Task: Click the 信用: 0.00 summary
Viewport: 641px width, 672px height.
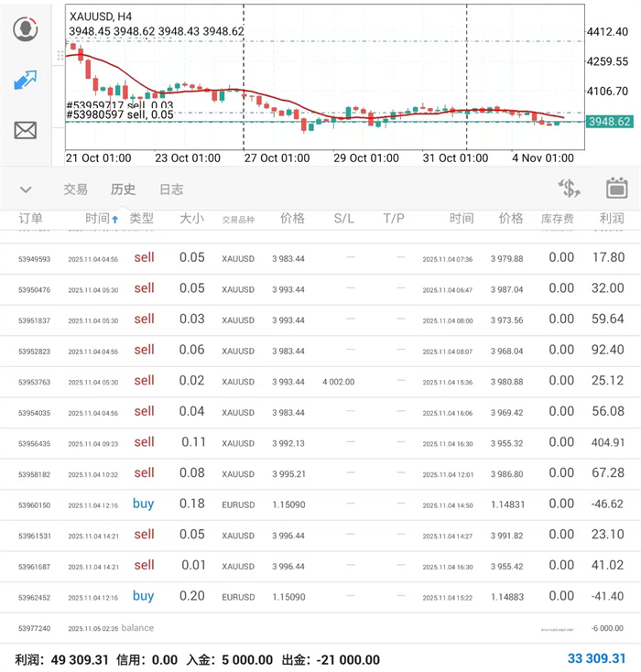Action: (147, 659)
